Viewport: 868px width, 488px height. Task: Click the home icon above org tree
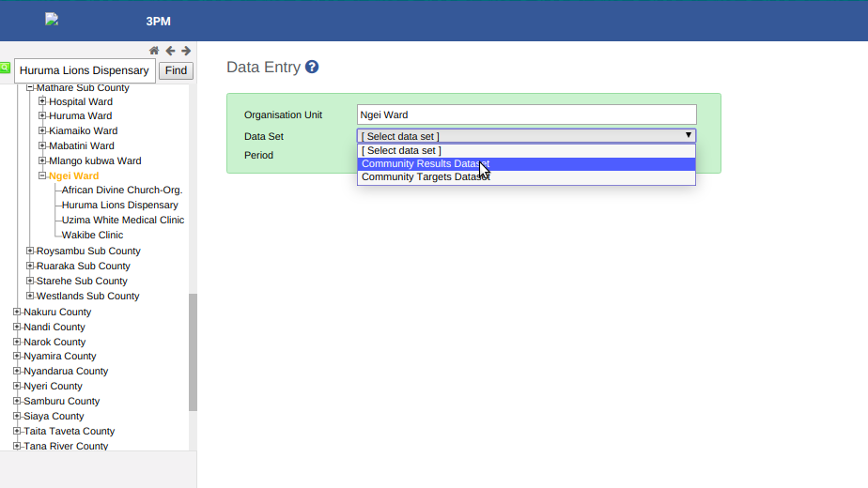pyautogui.click(x=154, y=51)
